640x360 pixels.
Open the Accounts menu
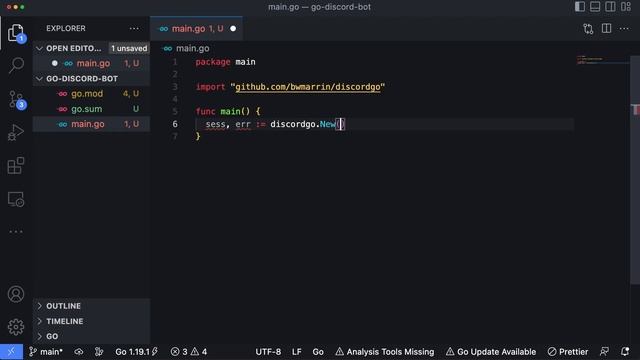pos(16,294)
